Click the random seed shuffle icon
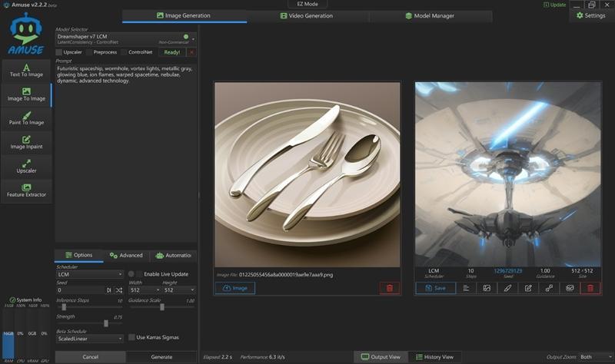Image resolution: width=615 pixels, height=364 pixels. click(118, 290)
